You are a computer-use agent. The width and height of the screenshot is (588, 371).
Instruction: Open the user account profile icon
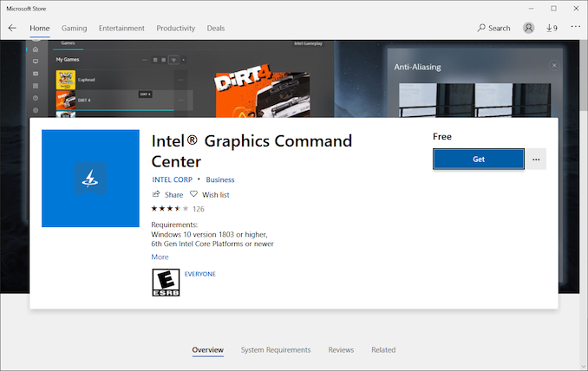[x=529, y=28]
